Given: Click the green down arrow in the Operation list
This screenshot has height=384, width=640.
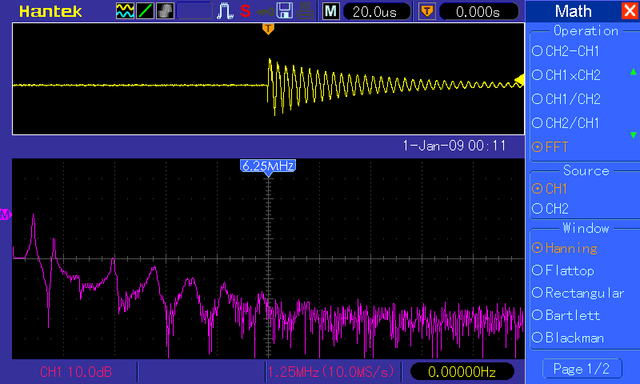Looking at the screenshot, I should pos(633,135).
